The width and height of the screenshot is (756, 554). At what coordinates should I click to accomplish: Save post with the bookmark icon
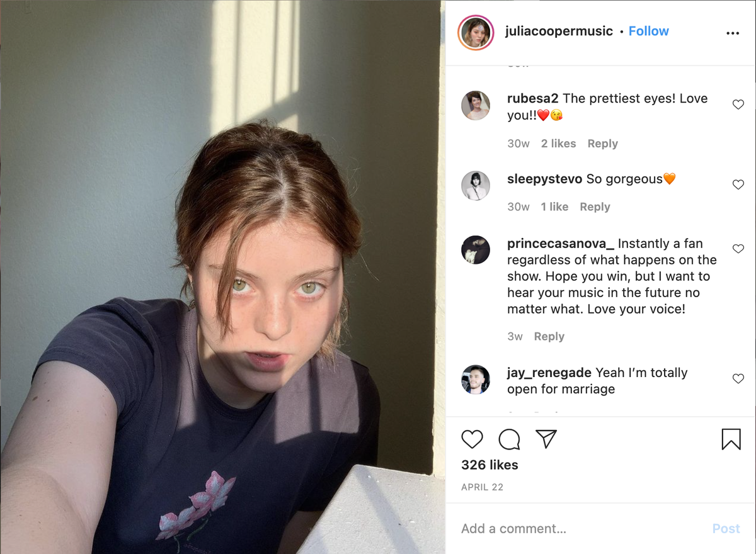pyautogui.click(x=731, y=439)
